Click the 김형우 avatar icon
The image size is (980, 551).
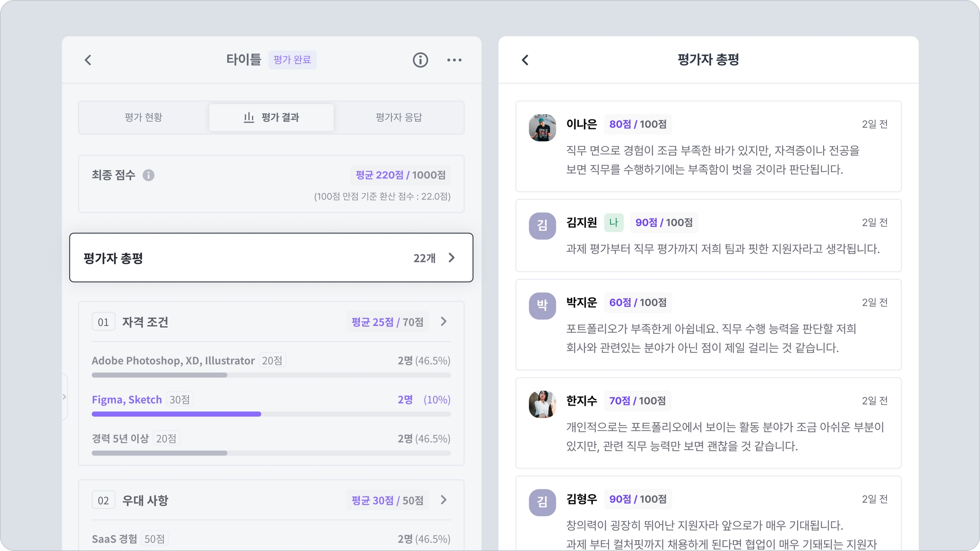542,502
